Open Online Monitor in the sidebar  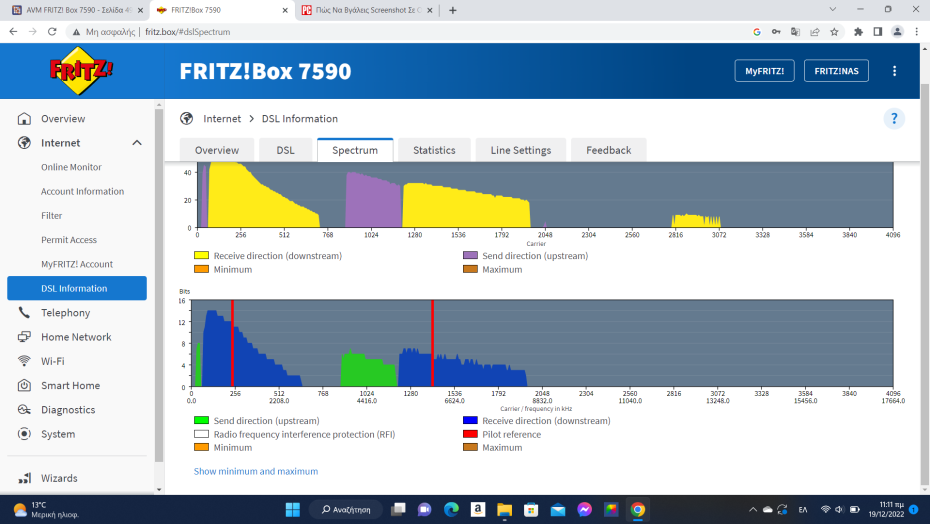click(71, 167)
